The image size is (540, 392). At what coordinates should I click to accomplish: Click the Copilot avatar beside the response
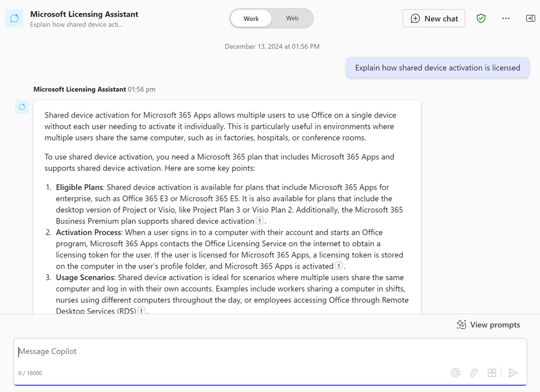[x=22, y=107]
